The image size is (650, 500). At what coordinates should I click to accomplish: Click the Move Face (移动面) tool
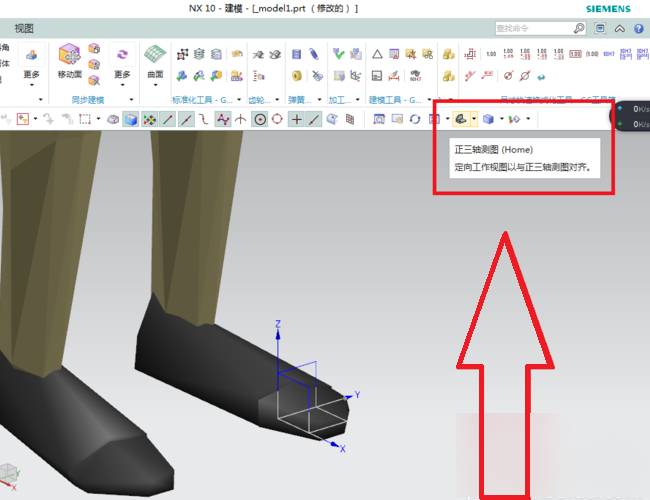69,61
